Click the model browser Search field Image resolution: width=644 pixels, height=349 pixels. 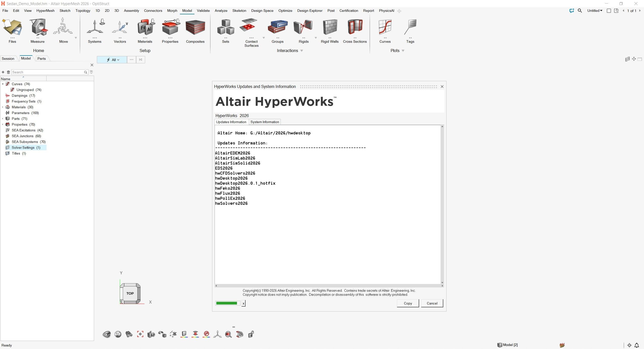(48, 72)
